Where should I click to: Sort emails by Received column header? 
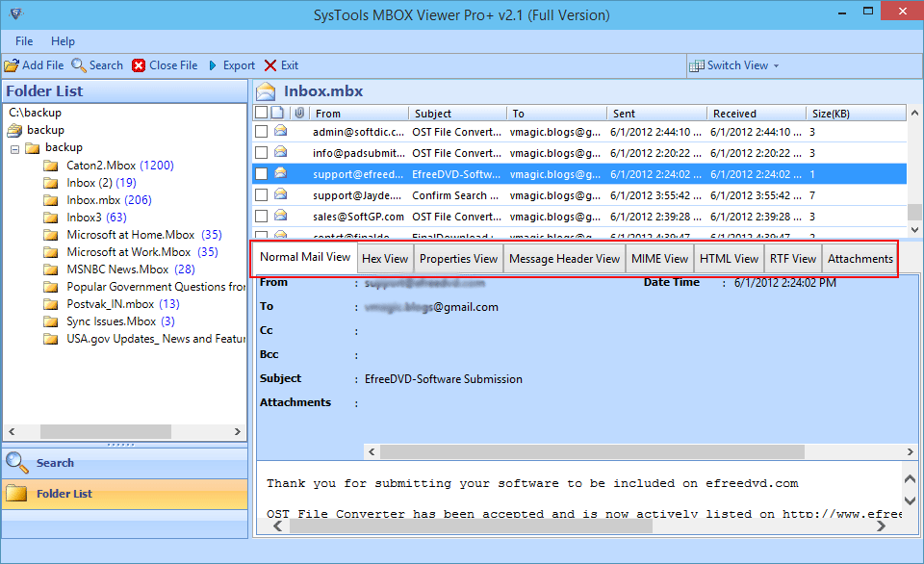coord(757,114)
